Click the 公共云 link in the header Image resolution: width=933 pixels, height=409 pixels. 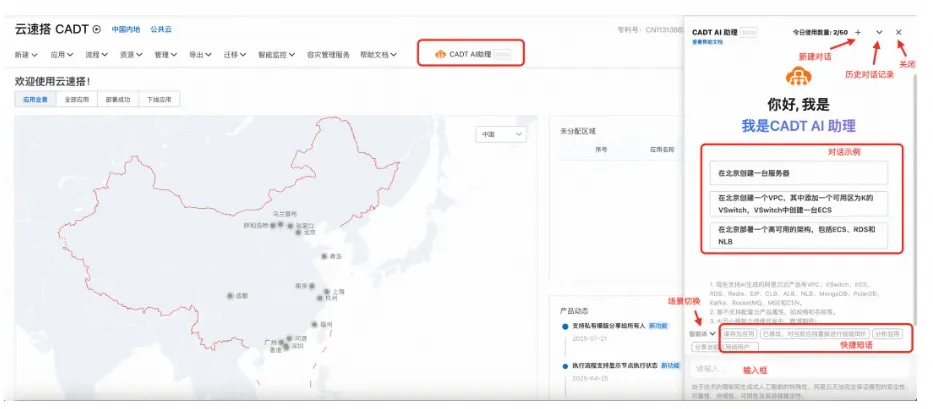click(161, 29)
